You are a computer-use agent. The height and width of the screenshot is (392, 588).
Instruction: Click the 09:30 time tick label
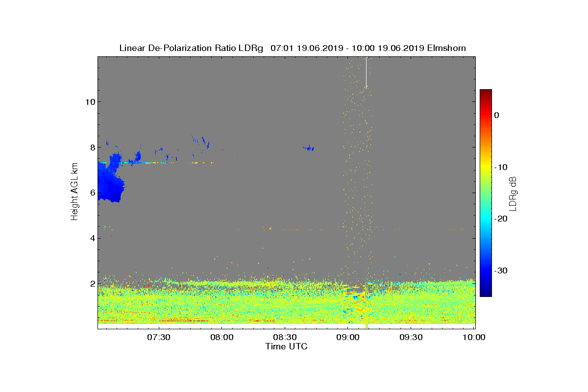tap(411, 337)
